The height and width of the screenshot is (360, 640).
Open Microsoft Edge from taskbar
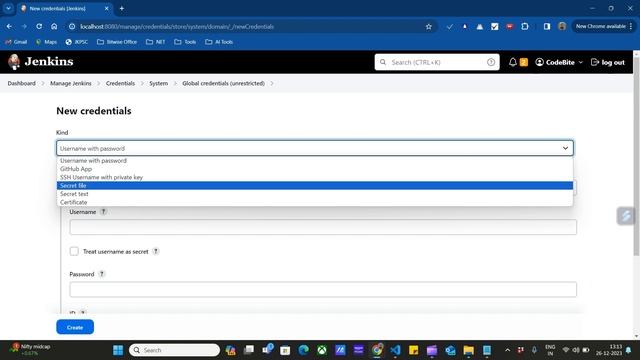pyautogui.click(x=304, y=350)
